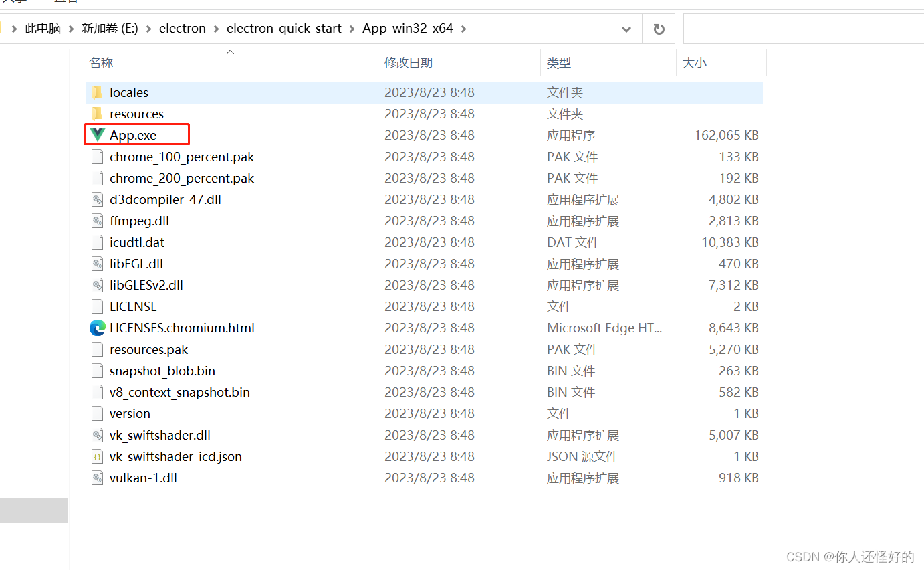Select file name libGLESv2.dll
The image size is (924, 570).
(146, 285)
